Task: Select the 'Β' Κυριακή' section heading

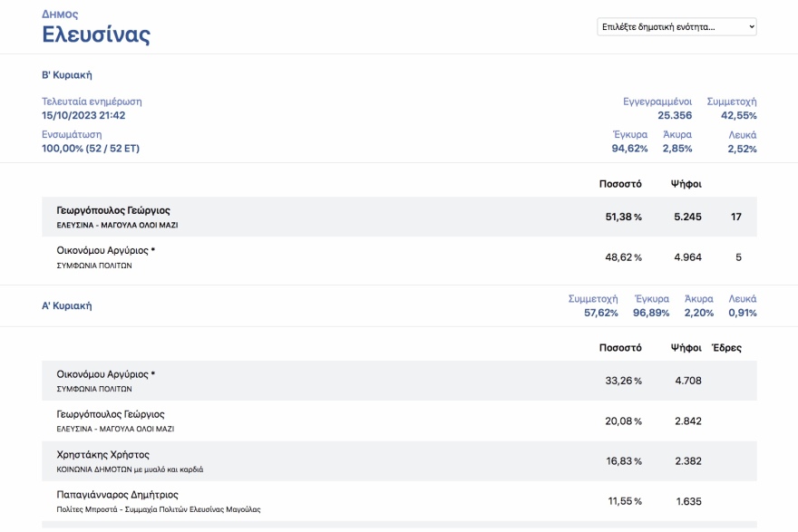Action: point(67,75)
